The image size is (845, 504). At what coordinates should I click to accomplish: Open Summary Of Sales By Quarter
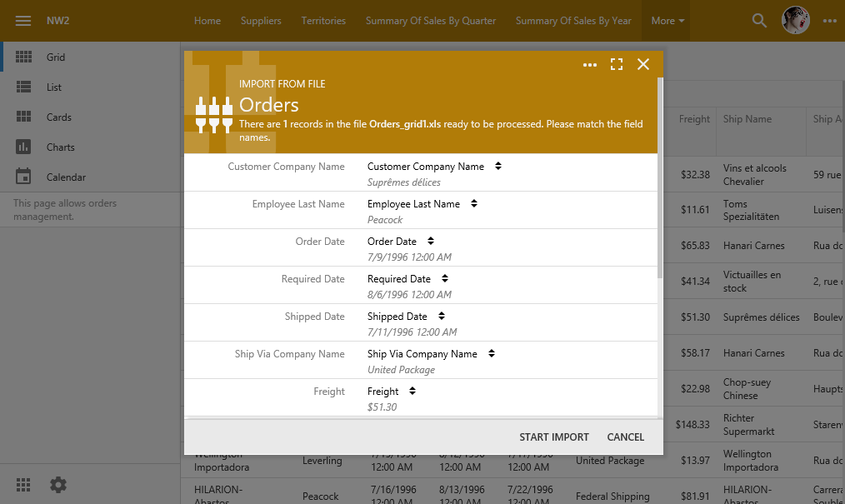[430, 21]
